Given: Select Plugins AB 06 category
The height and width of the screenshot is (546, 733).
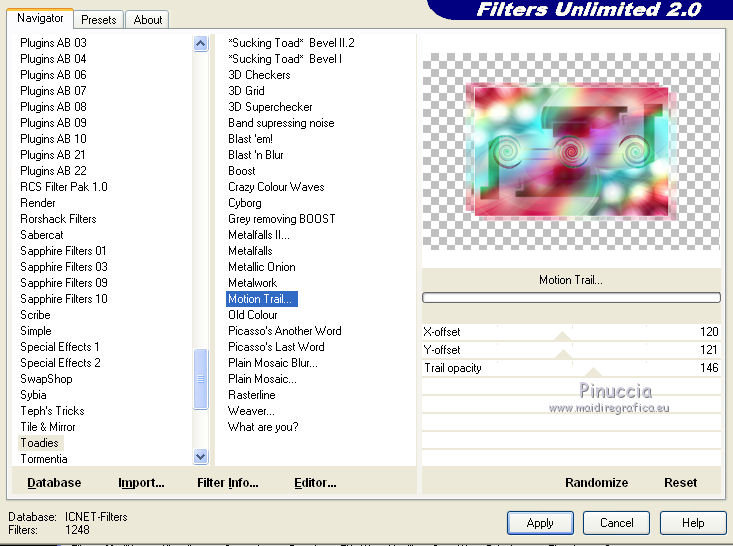Looking at the screenshot, I should pos(53,75).
